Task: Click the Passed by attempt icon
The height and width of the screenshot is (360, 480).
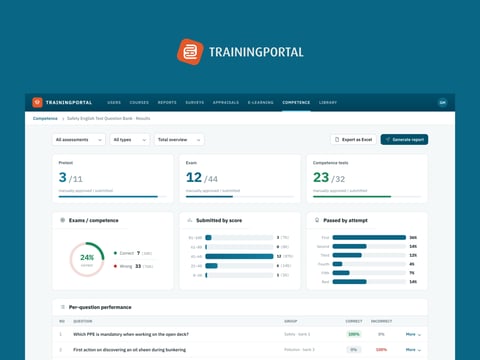Action: tap(317, 220)
